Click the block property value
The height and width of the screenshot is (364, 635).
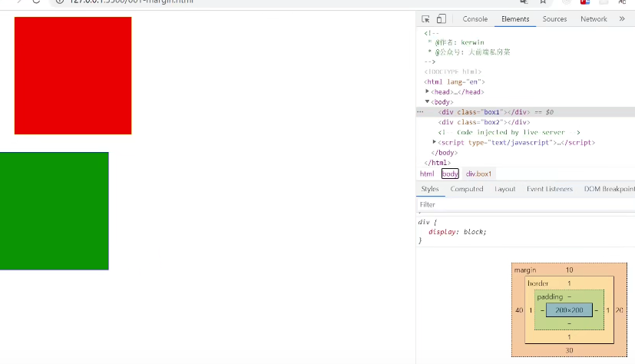click(474, 232)
